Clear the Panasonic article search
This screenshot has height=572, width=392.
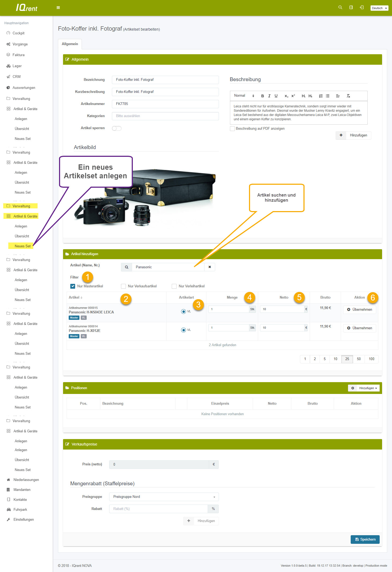coord(210,267)
